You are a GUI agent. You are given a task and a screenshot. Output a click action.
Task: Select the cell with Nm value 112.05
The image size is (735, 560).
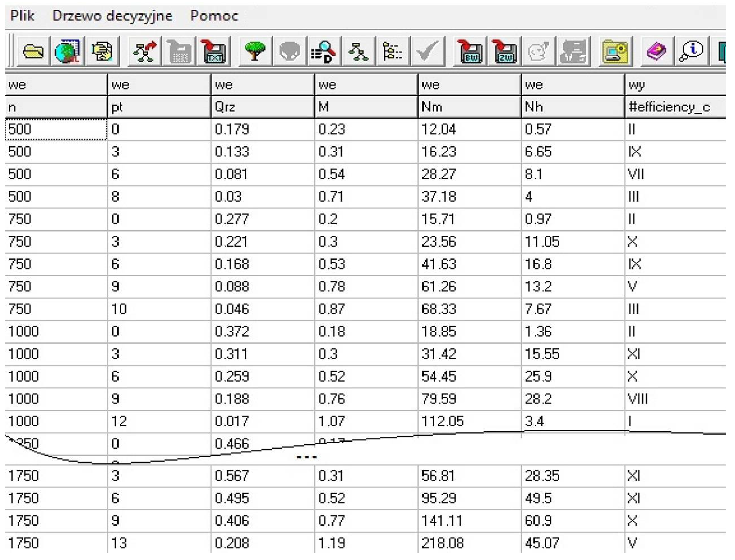(x=469, y=421)
